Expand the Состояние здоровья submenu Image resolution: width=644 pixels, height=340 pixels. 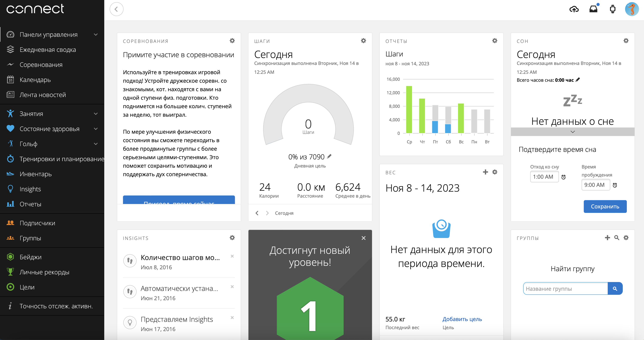tap(96, 129)
